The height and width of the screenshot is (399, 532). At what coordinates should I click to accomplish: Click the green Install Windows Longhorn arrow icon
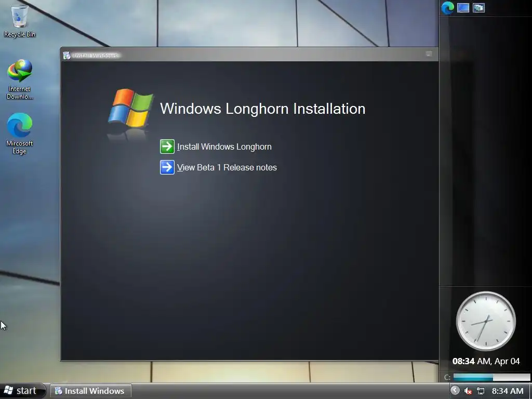[167, 147]
